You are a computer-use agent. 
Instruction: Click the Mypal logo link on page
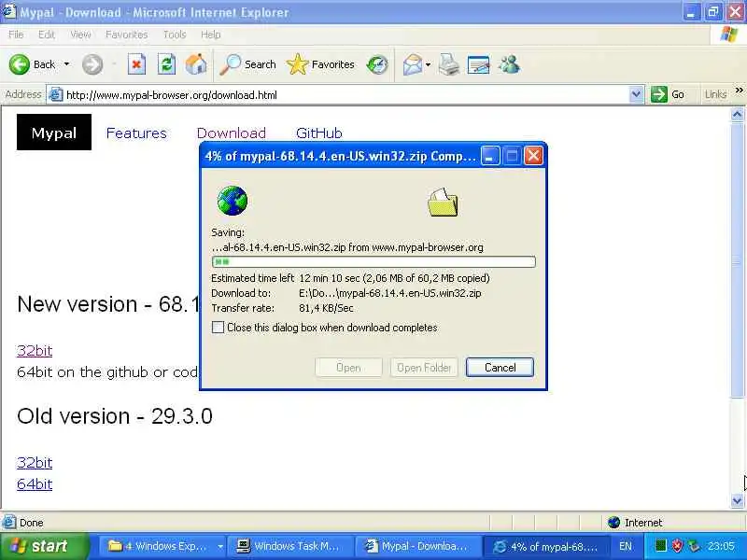coord(54,133)
